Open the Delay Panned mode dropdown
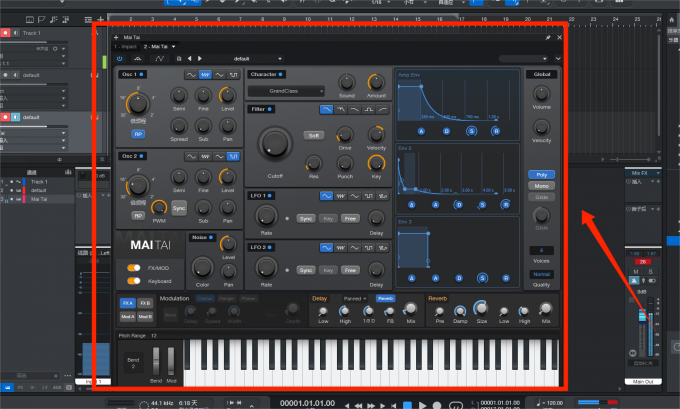This screenshot has height=409, width=680. (355, 298)
